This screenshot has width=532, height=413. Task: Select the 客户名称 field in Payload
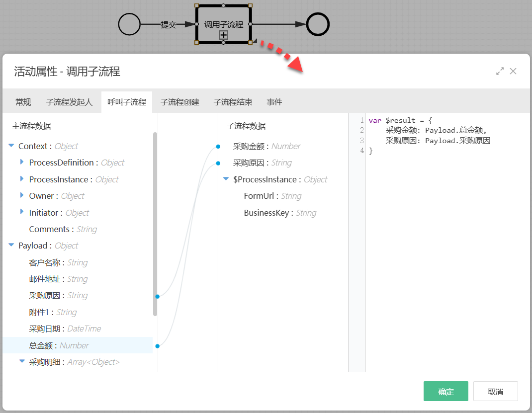point(58,262)
